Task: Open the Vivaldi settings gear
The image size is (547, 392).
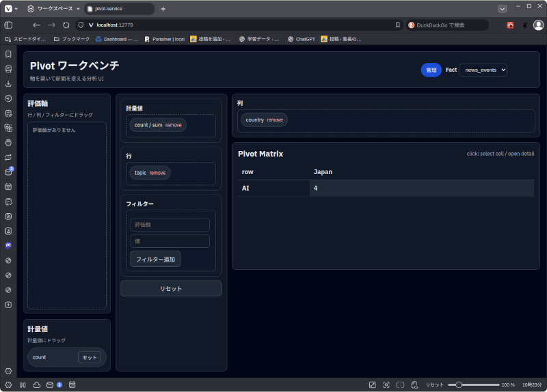Action: 8,370
